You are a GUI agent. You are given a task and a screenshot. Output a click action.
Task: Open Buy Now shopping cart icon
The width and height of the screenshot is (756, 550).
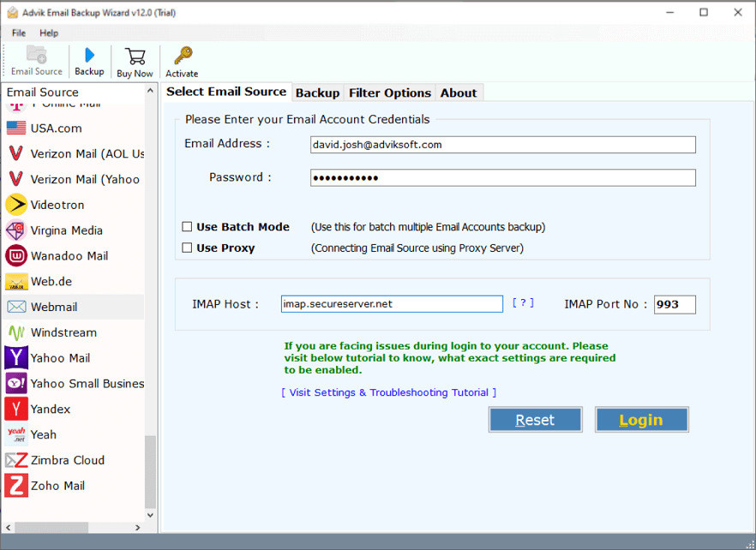(135, 60)
